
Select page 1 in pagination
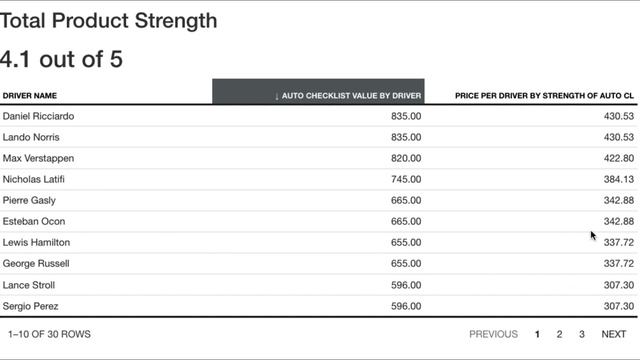point(537,334)
